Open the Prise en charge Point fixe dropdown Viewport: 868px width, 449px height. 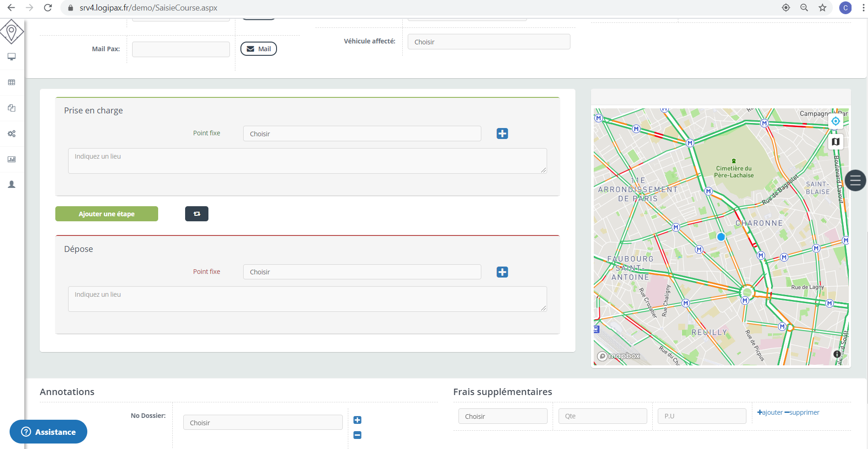pyautogui.click(x=362, y=134)
